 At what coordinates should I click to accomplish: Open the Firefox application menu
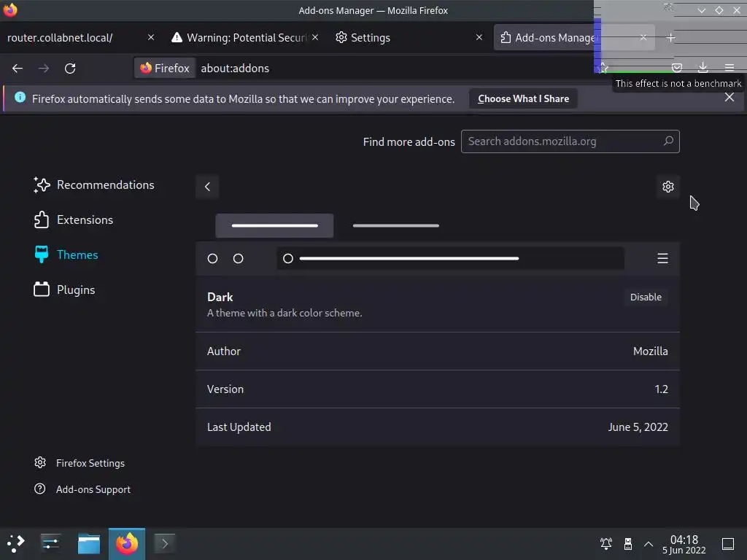[729, 68]
